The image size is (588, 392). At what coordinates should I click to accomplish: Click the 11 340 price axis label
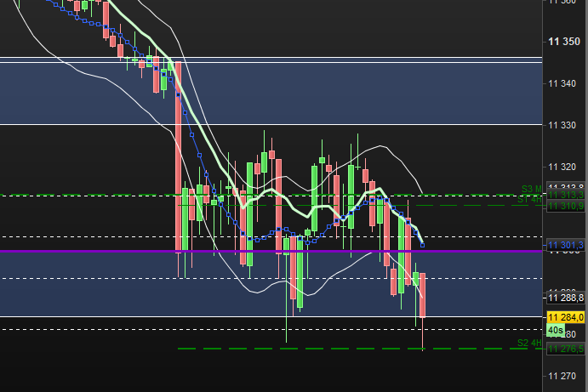[562, 83]
